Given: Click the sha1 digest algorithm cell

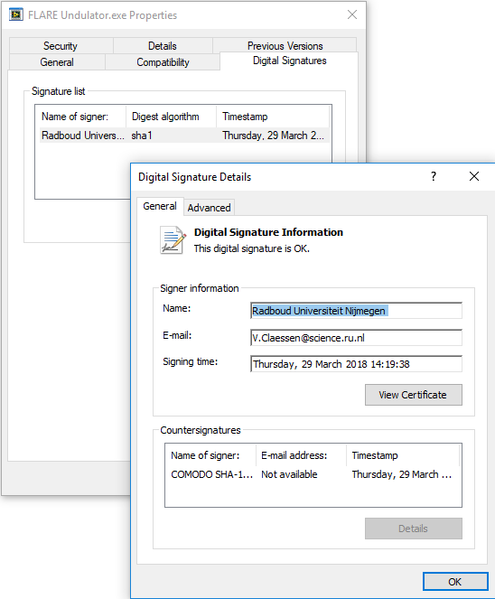Looking at the screenshot, I should [x=142, y=136].
